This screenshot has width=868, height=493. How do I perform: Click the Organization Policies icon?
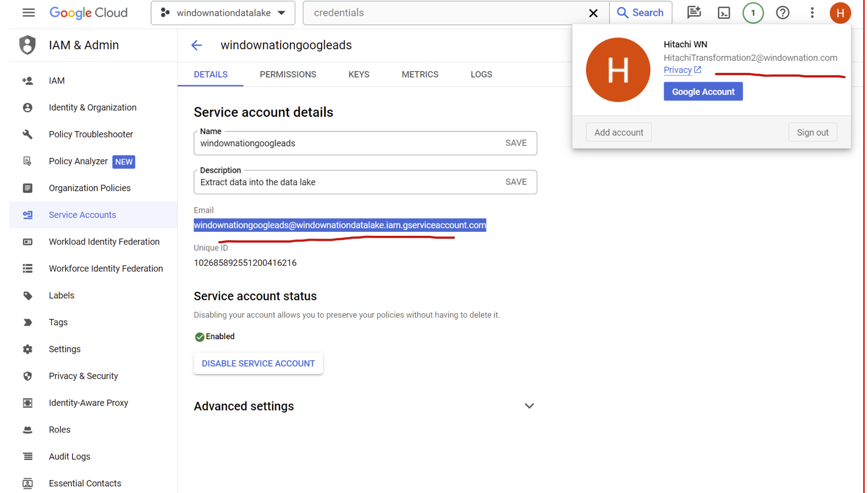point(28,188)
